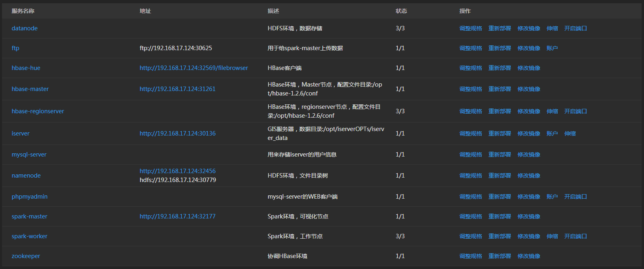Click 修改镜像 for namenode
This screenshot has width=644, height=269.
[x=529, y=176]
